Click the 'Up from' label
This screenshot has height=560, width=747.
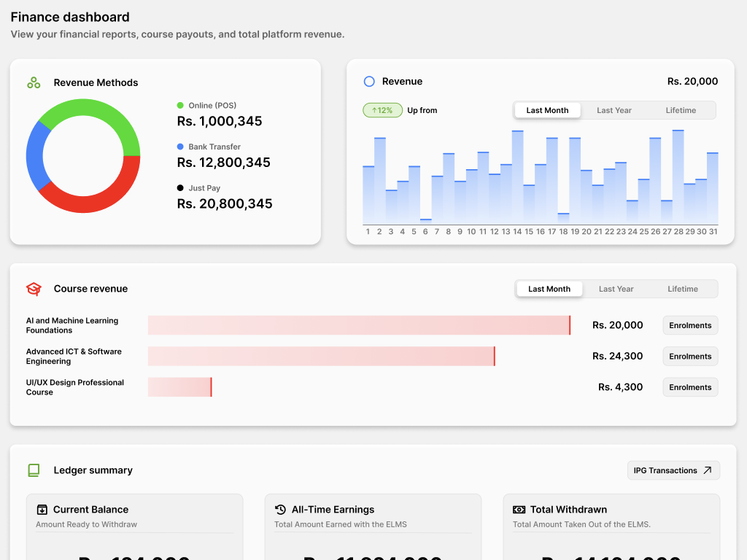coord(422,111)
